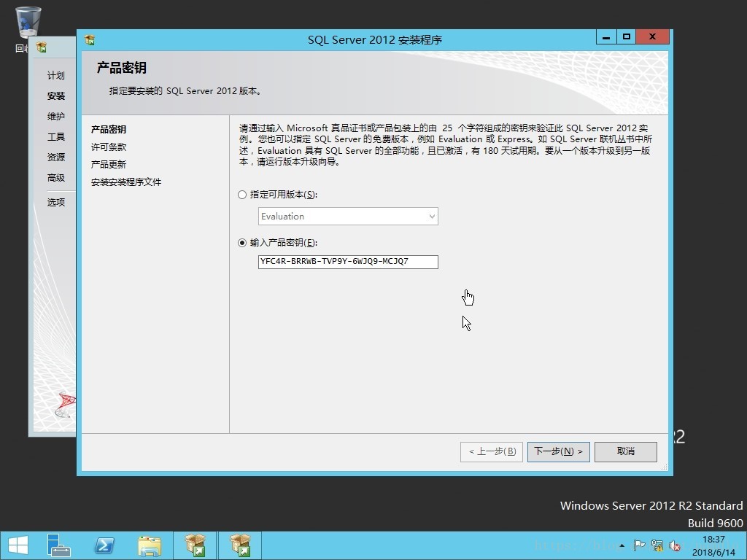Screen dimensions: 747x560
Task: Select the "输入产品密钥" radio button
Action: pos(242,243)
